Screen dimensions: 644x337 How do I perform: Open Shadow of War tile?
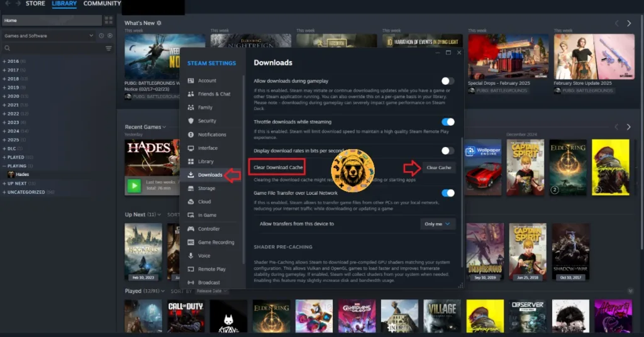coord(570,252)
